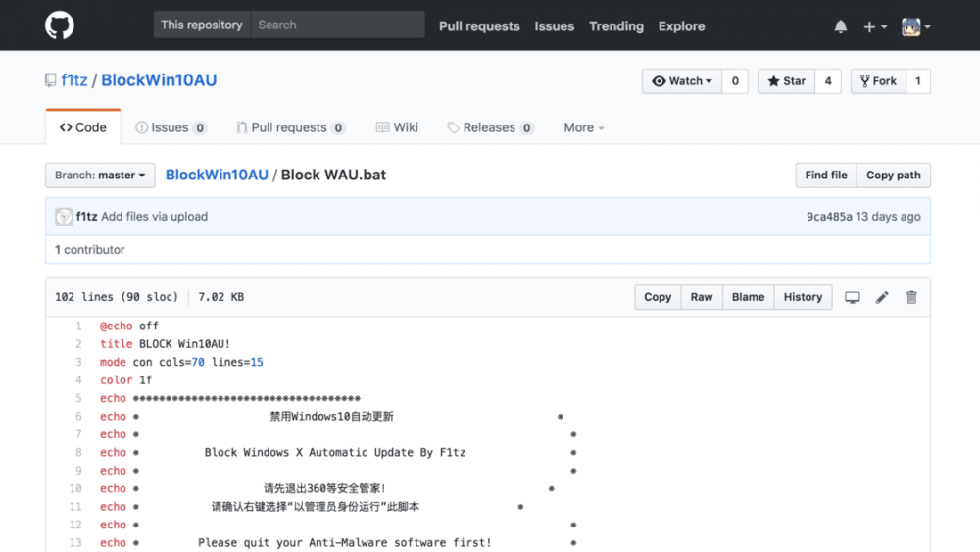Open the Wiki tab
The width and height of the screenshot is (980, 552).
pos(397,127)
